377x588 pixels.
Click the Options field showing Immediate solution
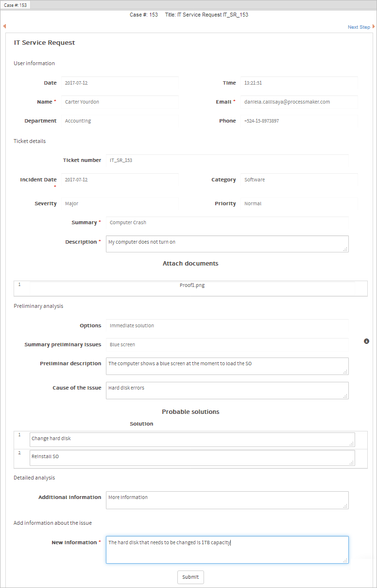pos(227,326)
